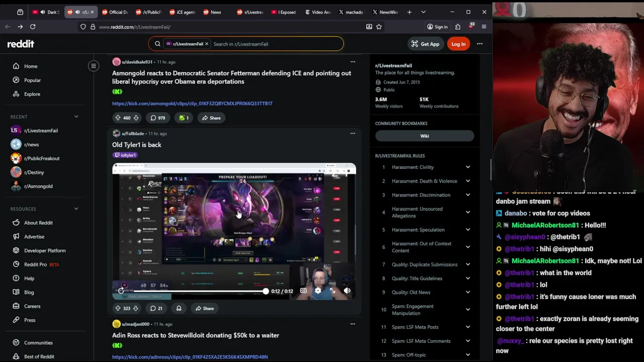This screenshot has width=644, height=362.
Task: Click the award button showing 1
Action: point(184,118)
